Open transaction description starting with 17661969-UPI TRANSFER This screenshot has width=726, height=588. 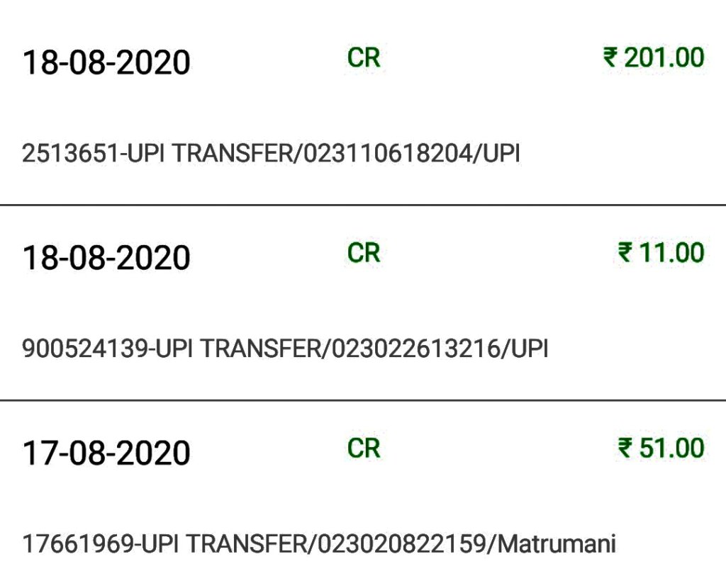pyautogui.click(x=319, y=544)
